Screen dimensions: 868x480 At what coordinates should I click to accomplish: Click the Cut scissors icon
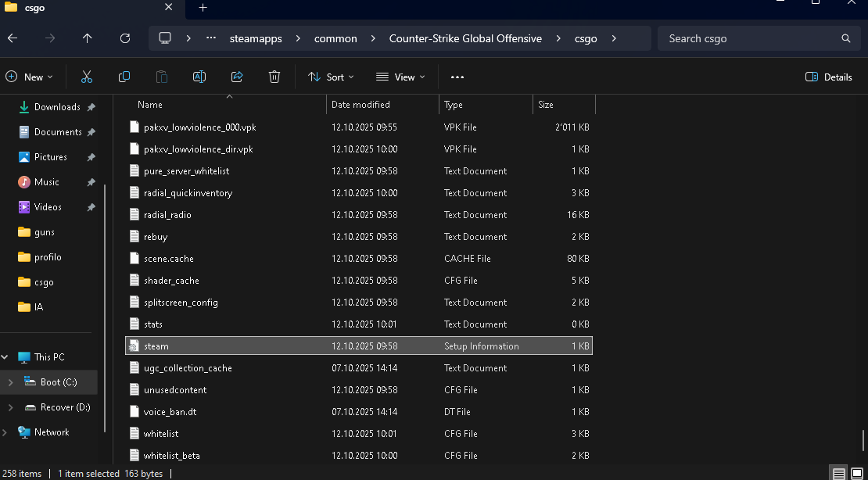[x=86, y=77]
